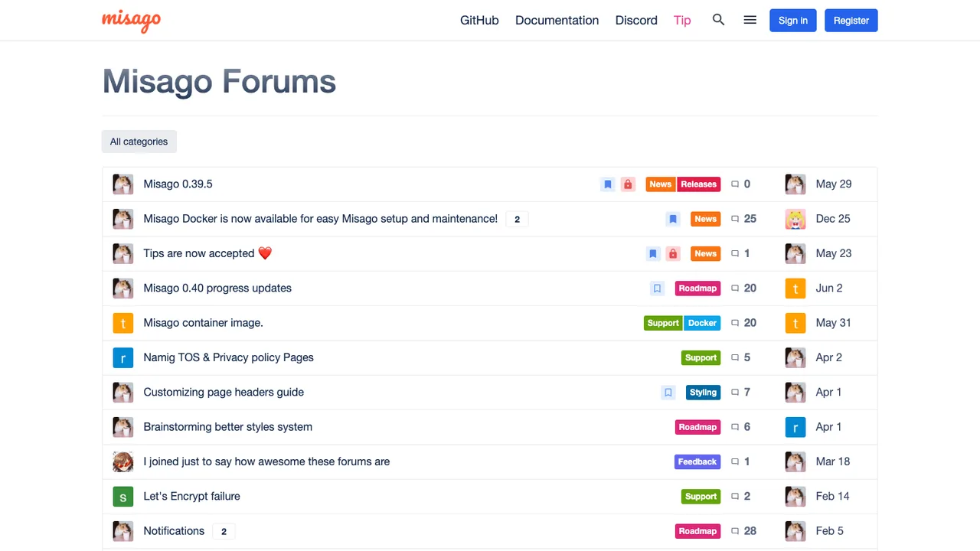Screen dimensions: 980x551
Task: Click the bookmark icon on Customizing page headers guide
Action: pos(668,393)
